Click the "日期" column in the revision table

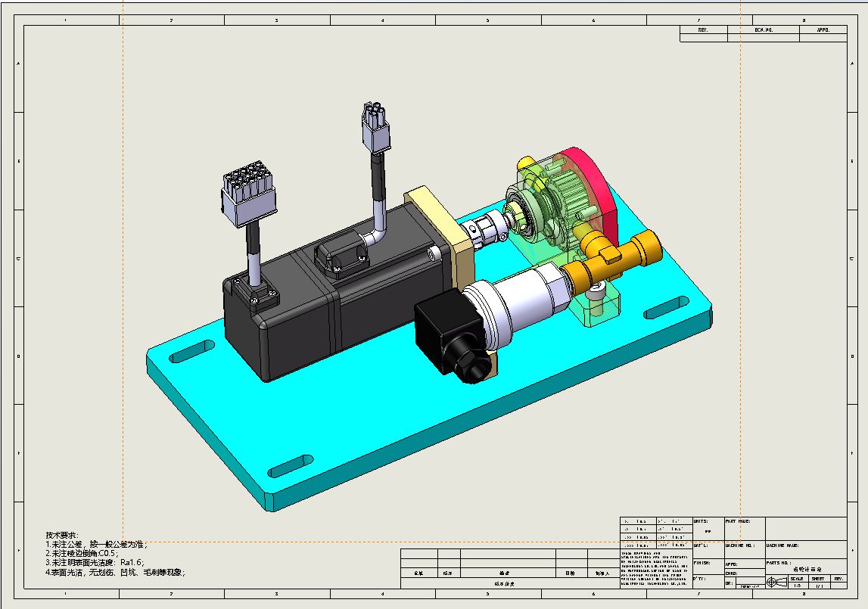570,573
